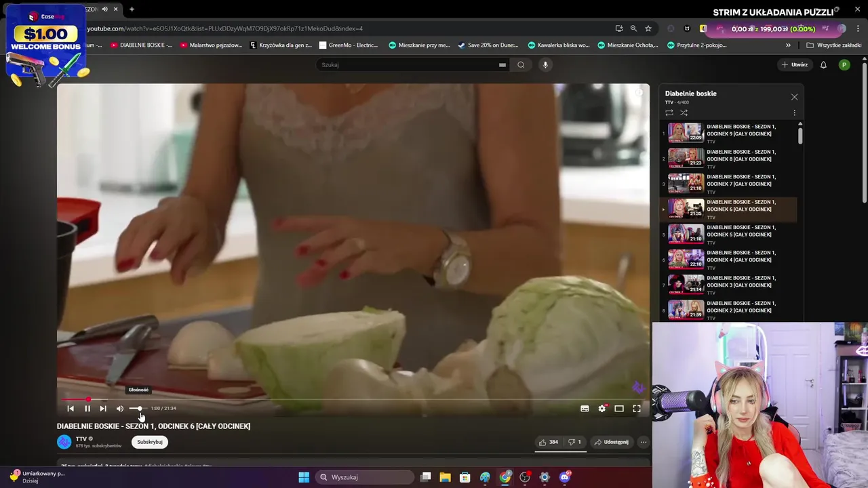
Task: Seek on the red video progress bar
Action: (x=353, y=399)
